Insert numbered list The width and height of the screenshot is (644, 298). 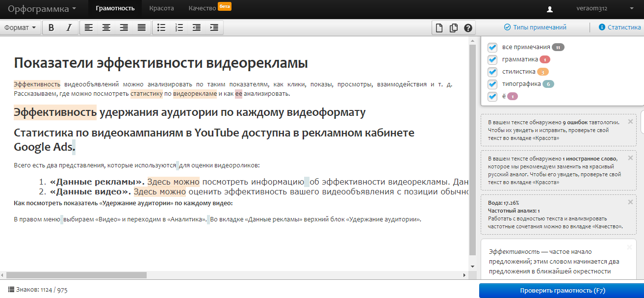[x=179, y=27]
